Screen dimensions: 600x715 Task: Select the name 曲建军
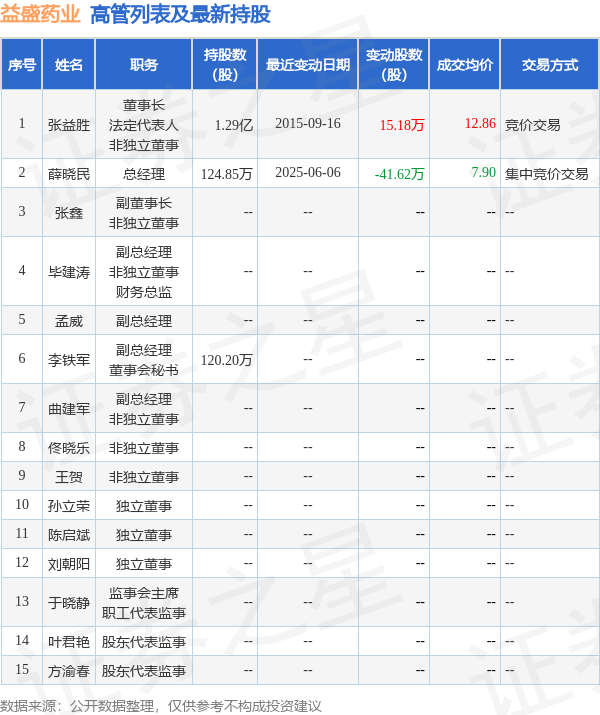pyautogui.click(x=69, y=409)
